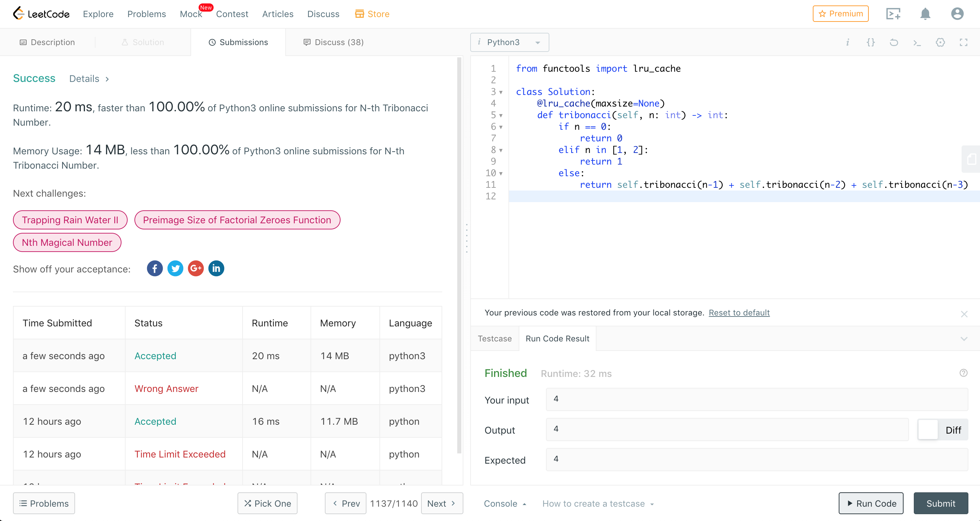The image size is (980, 521).
Task: Fold code at line 5 def arrow
Action: coord(501,115)
